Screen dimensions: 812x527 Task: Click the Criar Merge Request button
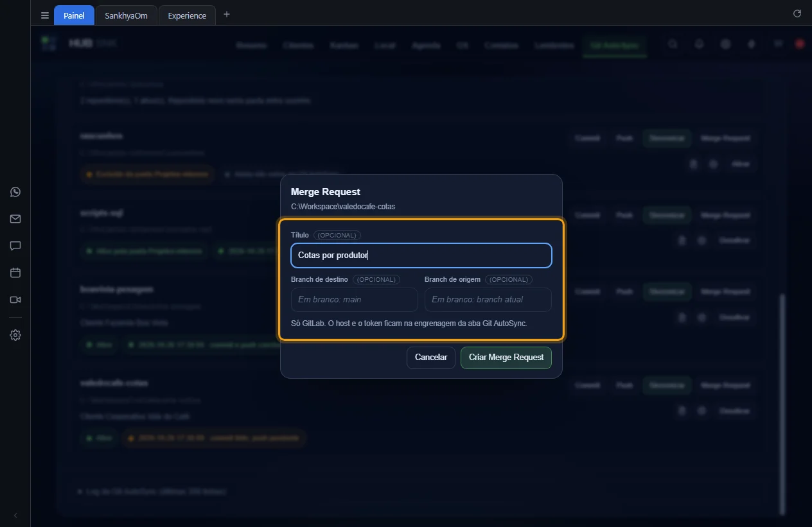pos(506,358)
